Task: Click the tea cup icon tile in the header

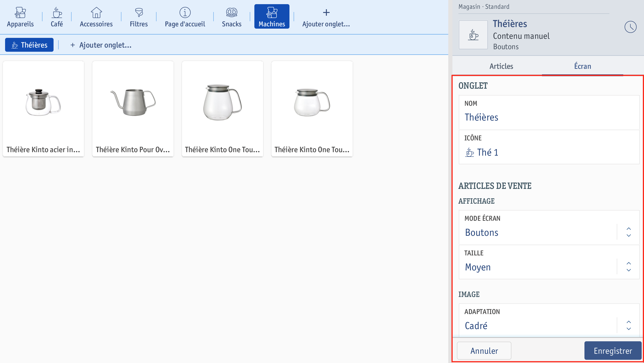Action: tap(473, 35)
